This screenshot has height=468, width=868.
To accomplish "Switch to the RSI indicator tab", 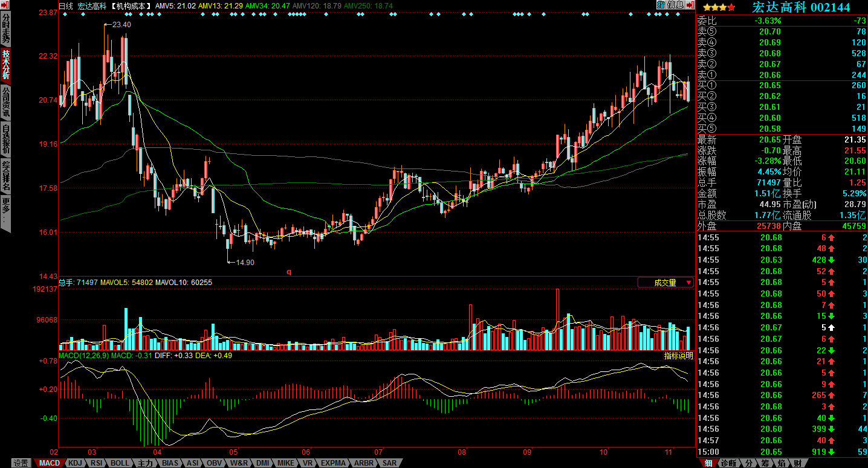I will pyautogui.click(x=96, y=463).
